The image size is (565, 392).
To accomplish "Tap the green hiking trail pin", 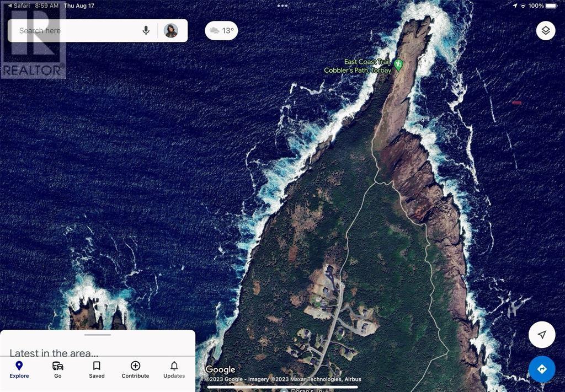I will 398,65.
